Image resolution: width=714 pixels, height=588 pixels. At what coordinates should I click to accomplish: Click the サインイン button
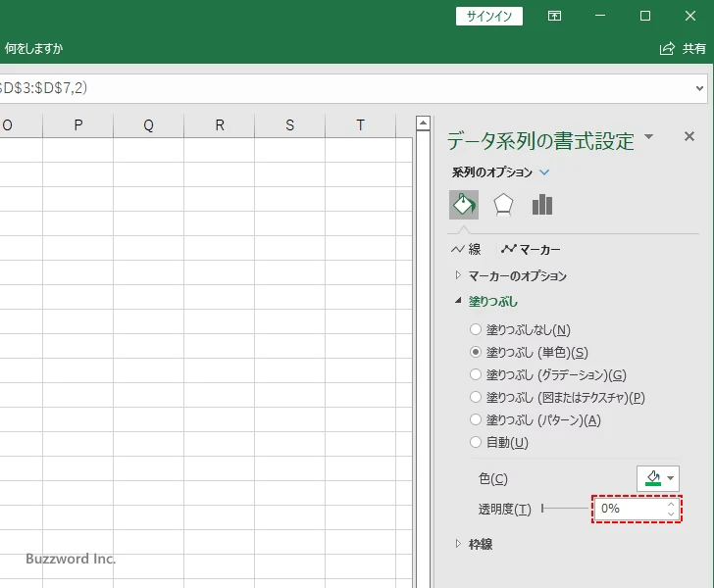[x=489, y=17]
